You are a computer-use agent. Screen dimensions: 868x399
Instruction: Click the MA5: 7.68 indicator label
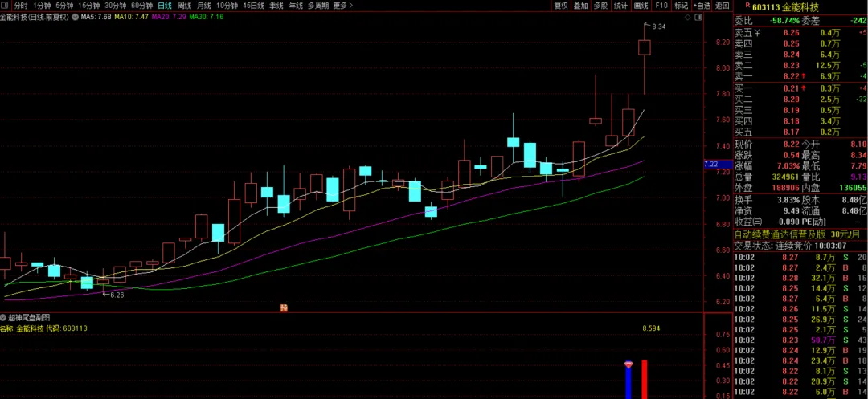[x=96, y=17]
